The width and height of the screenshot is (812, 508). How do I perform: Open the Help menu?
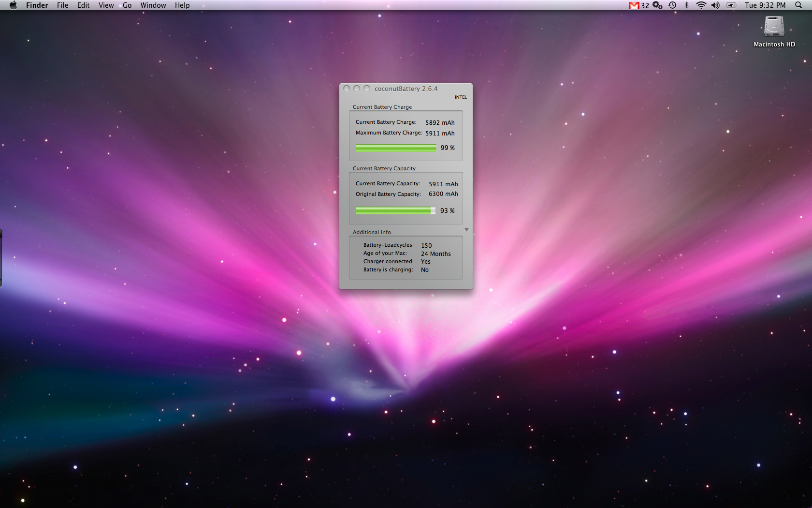pyautogui.click(x=182, y=5)
